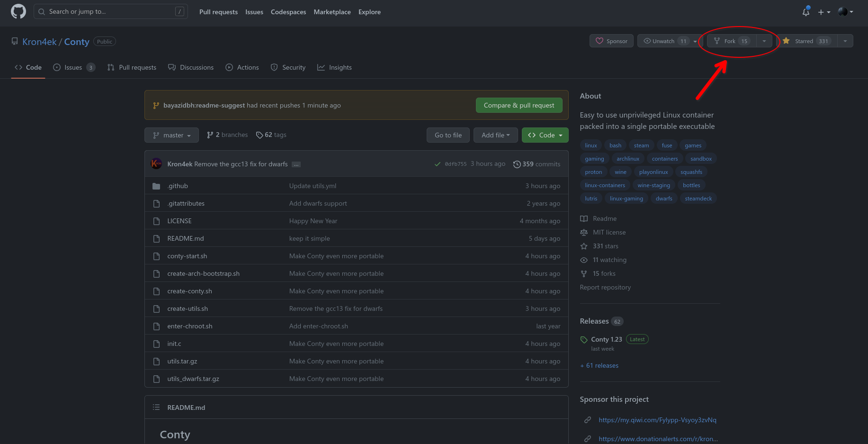Expand the star lists dropdown arrow
868x444 pixels.
click(845, 41)
